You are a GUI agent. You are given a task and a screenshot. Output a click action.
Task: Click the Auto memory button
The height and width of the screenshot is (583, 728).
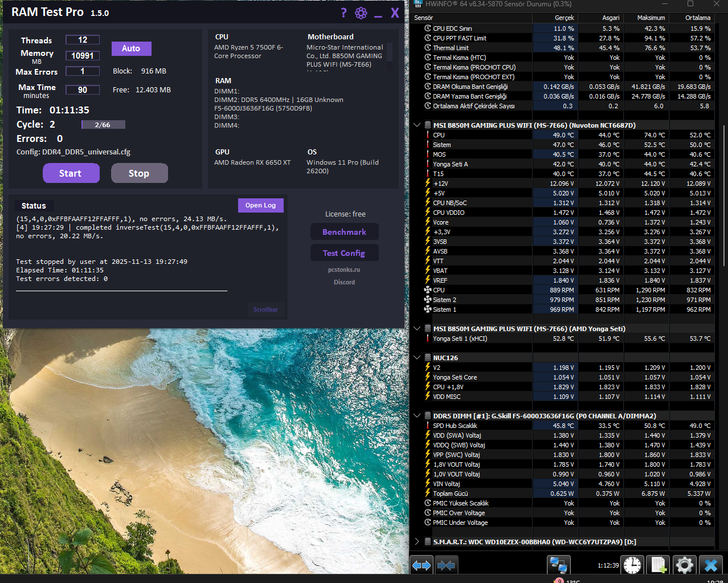(131, 48)
